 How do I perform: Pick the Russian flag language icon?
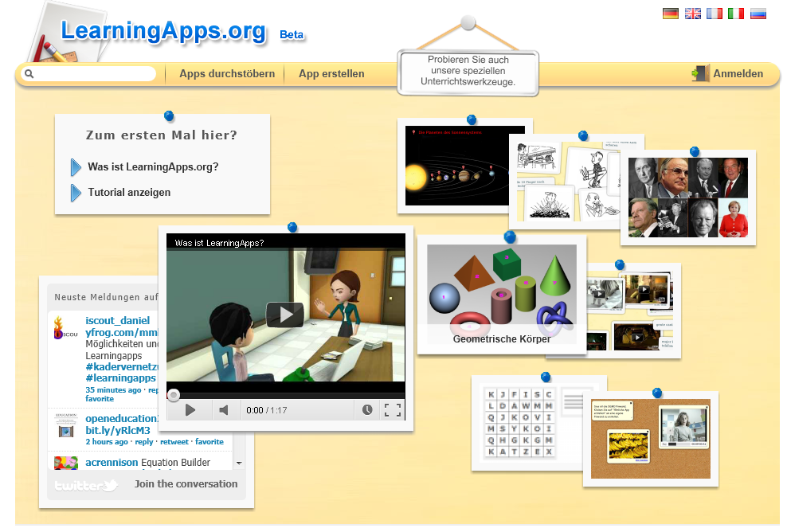758,14
